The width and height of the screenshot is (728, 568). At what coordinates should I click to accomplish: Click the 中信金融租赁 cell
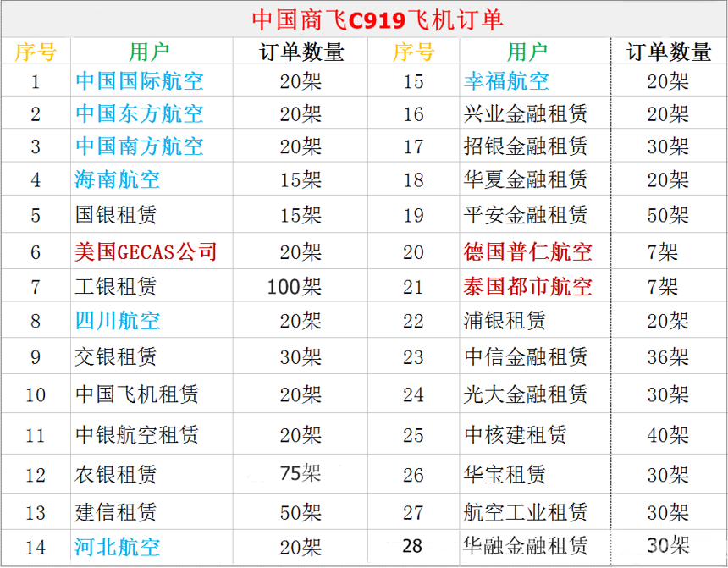click(535, 356)
